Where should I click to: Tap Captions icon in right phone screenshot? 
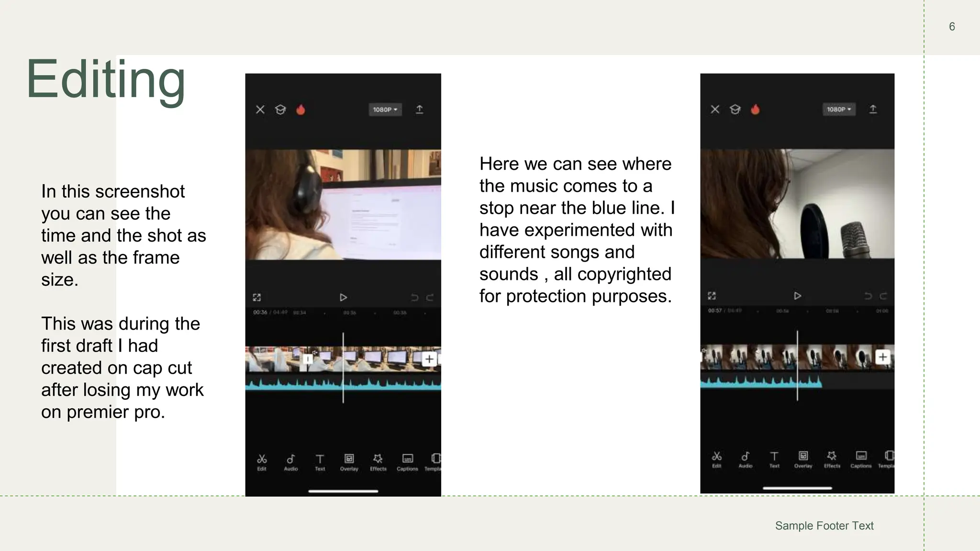(861, 458)
